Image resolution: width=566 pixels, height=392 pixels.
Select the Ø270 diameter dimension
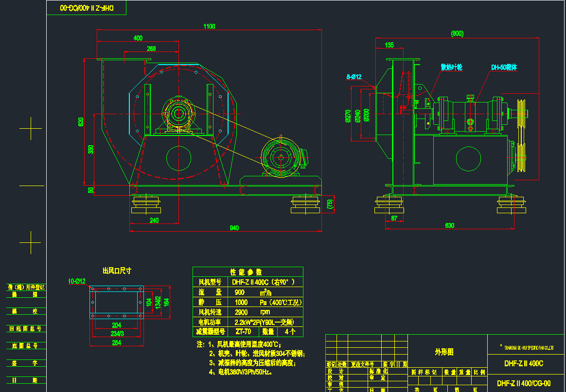(349, 115)
